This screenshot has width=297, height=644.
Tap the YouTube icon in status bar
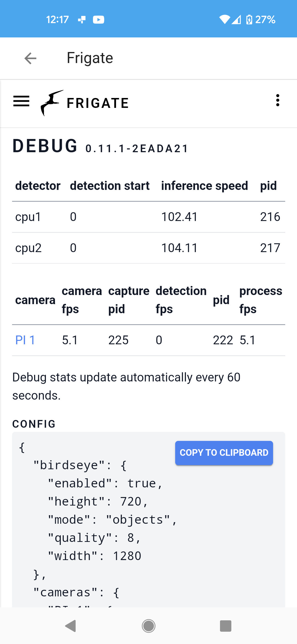coord(99,20)
